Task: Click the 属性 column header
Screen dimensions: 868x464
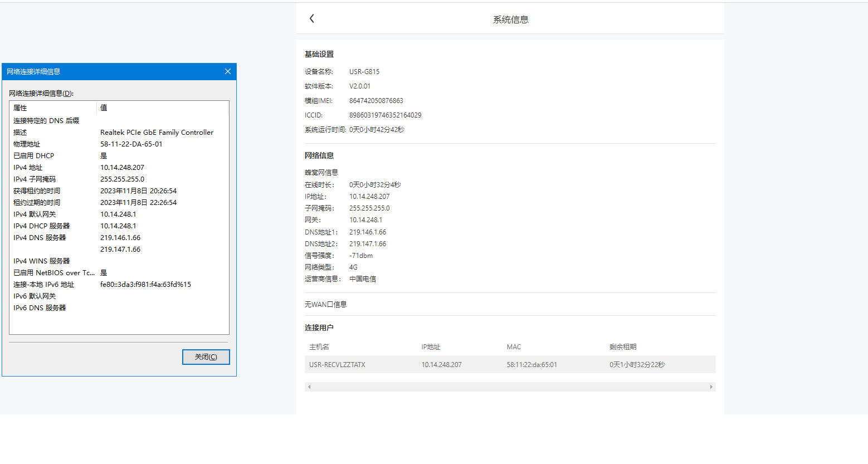Action: click(20, 108)
